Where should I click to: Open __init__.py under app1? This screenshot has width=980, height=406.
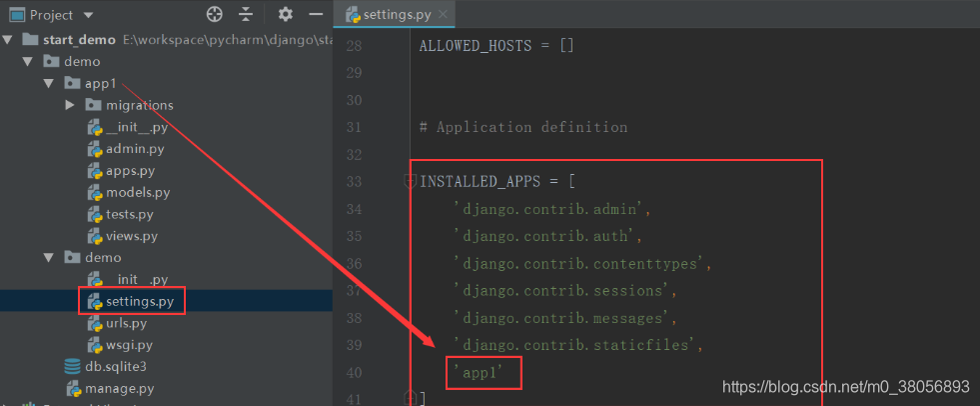click(137, 127)
